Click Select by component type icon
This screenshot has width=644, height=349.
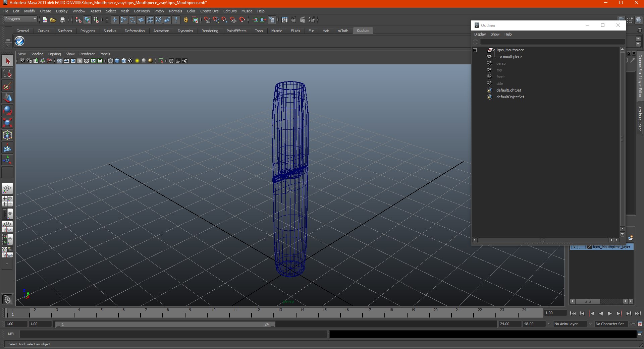[96, 20]
